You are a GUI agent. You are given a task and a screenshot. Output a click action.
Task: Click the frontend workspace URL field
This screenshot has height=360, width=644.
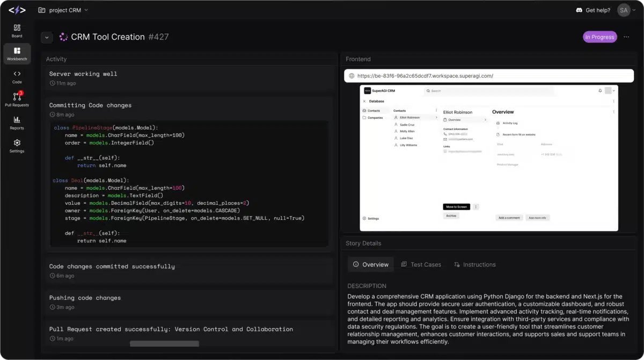(488, 76)
